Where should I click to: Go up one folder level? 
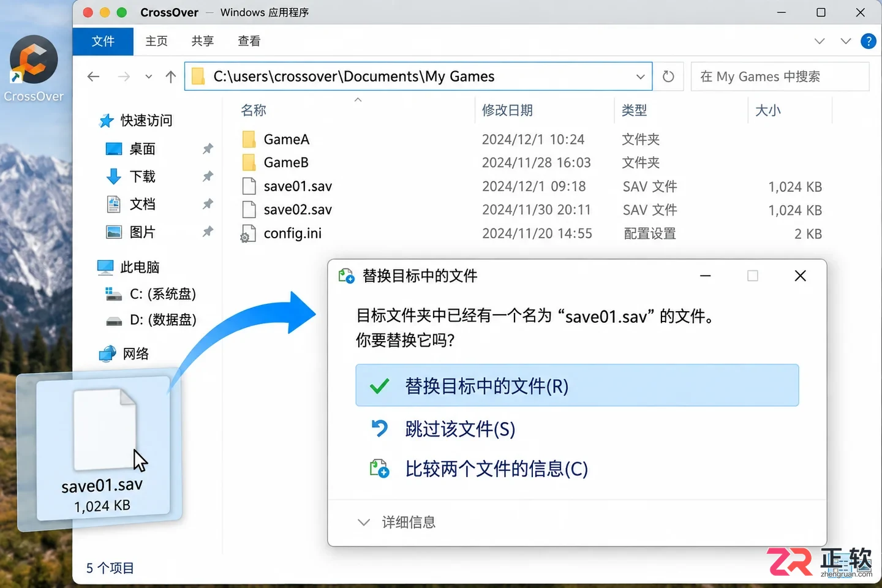171,77
